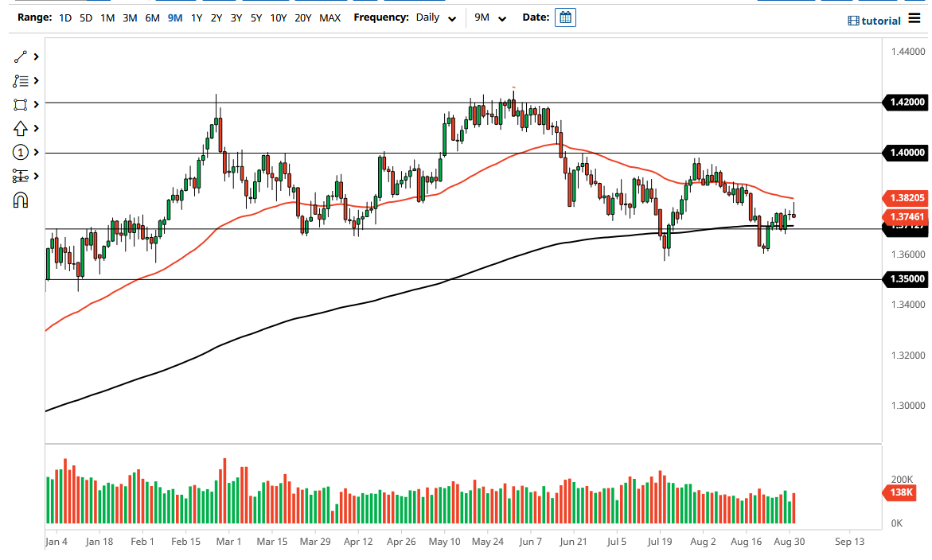The image size is (932, 560).
Task: Open the measurement tool in the sidebar
Action: click(x=19, y=176)
